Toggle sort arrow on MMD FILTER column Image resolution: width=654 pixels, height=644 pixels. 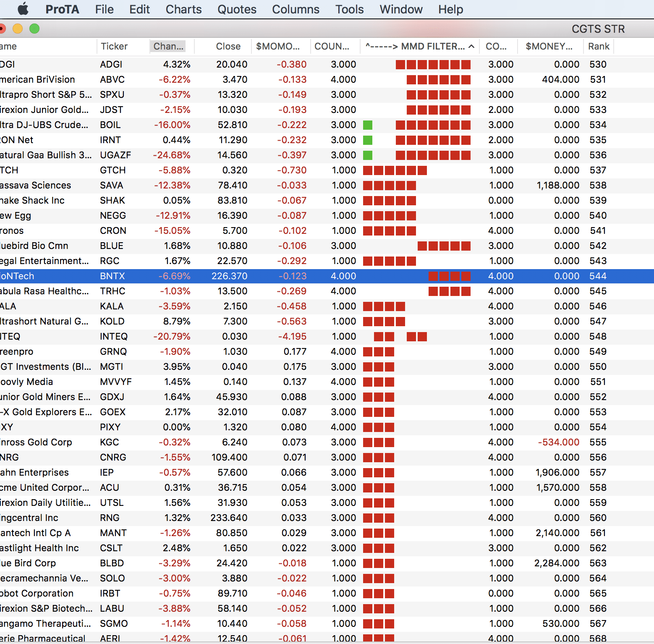(471, 47)
